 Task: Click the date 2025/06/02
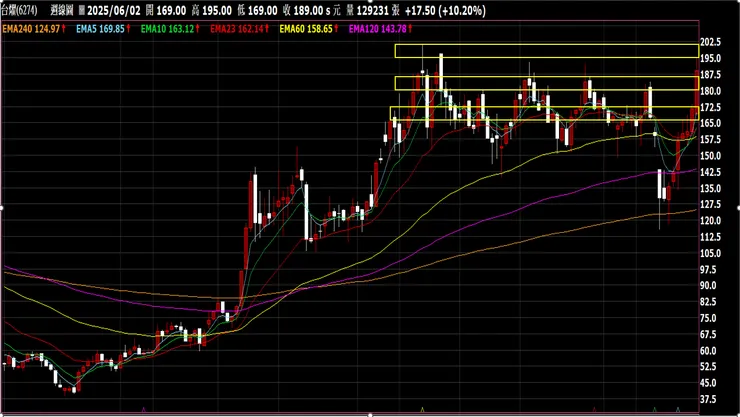[x=114, y=10]
